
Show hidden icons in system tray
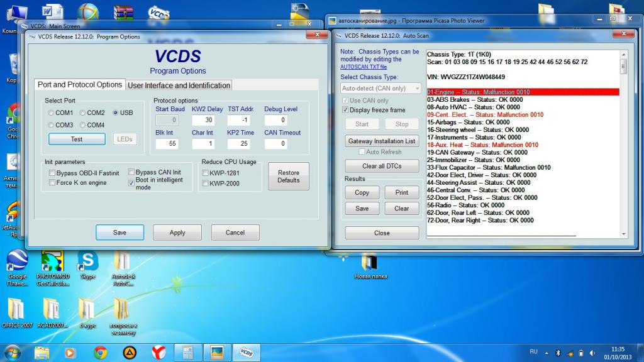tap(547, 353)
